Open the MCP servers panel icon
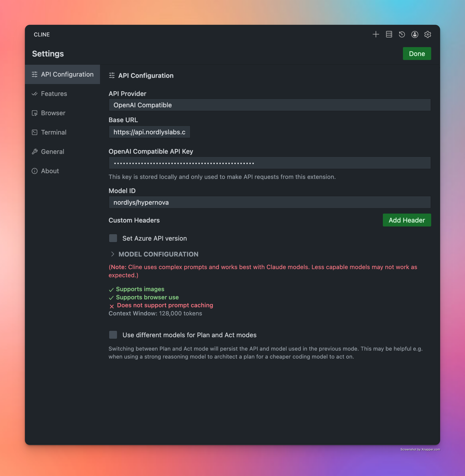The image size is (465, 476). tap(389, 34)
